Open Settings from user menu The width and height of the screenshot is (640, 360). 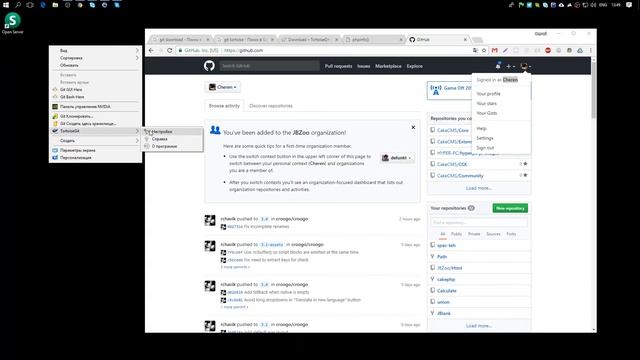pos(484,138)
